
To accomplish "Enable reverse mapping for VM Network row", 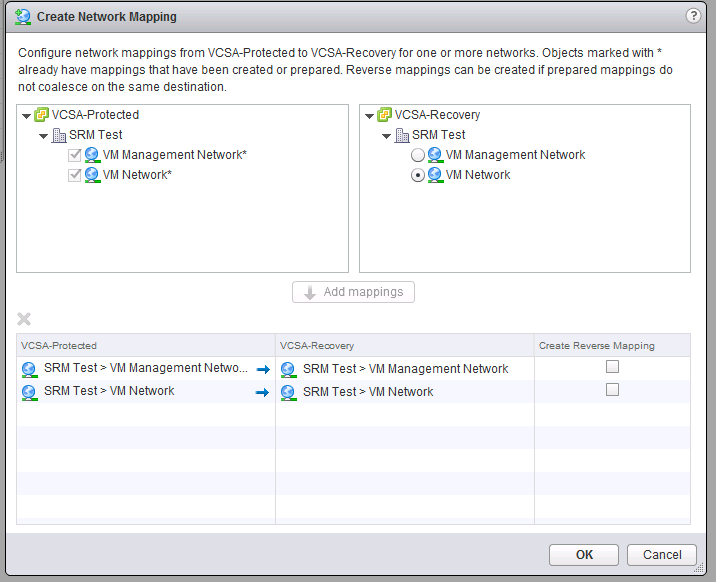I will coord(612,390).
